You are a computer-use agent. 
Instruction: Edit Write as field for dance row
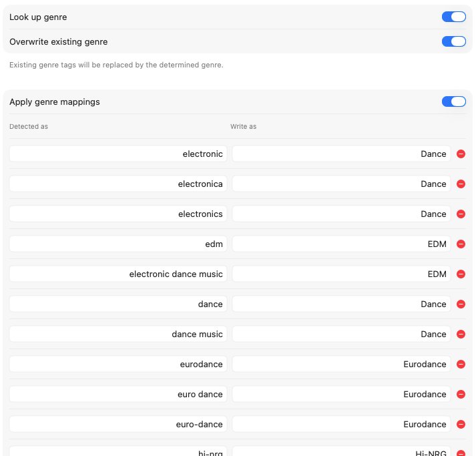(x=341, y=304)
